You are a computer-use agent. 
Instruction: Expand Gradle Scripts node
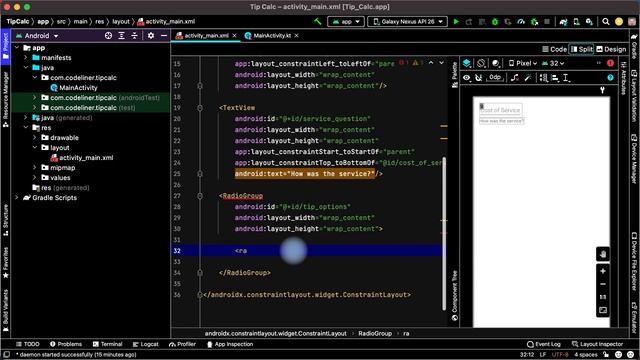click(x=17, y=198)
